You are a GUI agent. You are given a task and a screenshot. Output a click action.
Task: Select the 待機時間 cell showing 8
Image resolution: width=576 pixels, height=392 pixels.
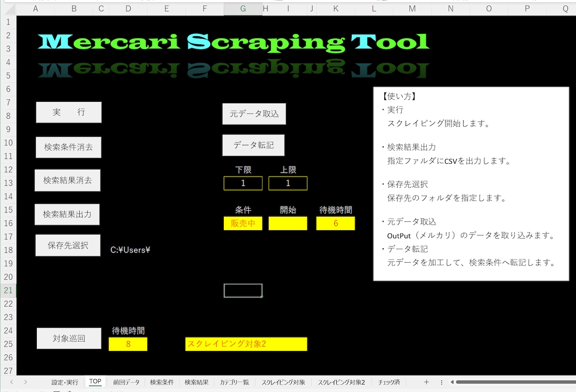128,344
